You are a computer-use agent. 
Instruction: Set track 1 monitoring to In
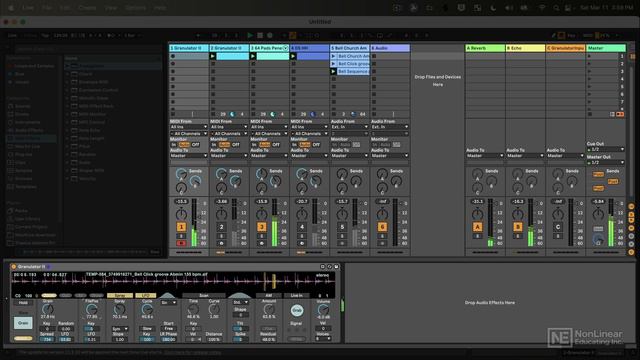pyautogui.click(x=174, y=144)
